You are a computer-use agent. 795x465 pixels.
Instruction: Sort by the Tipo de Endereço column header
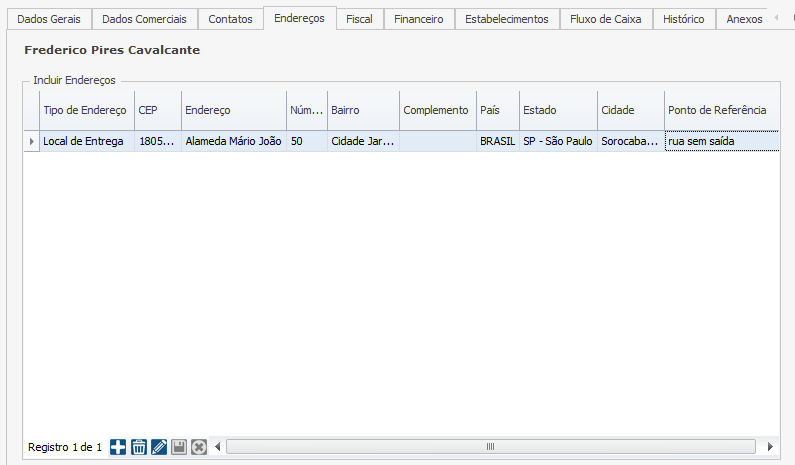click(x=85, y=110)
